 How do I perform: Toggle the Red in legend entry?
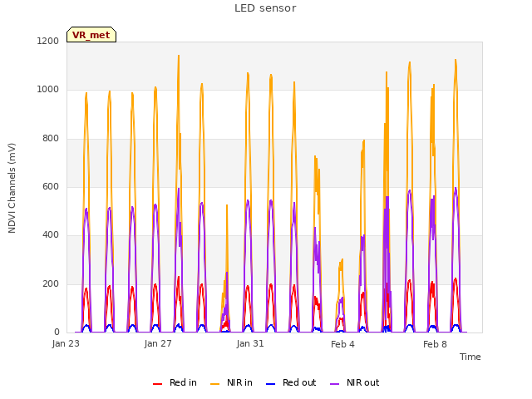pos(175,382)
